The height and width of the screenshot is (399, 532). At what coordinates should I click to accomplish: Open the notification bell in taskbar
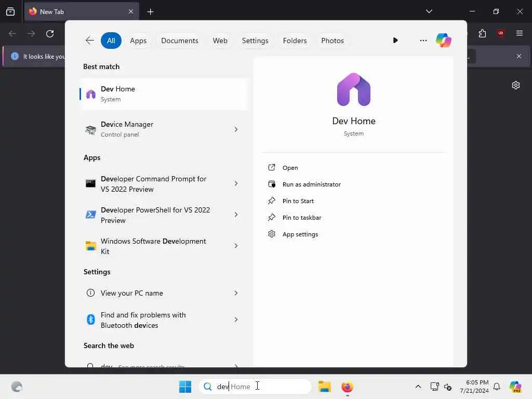(x=497, y=387)
